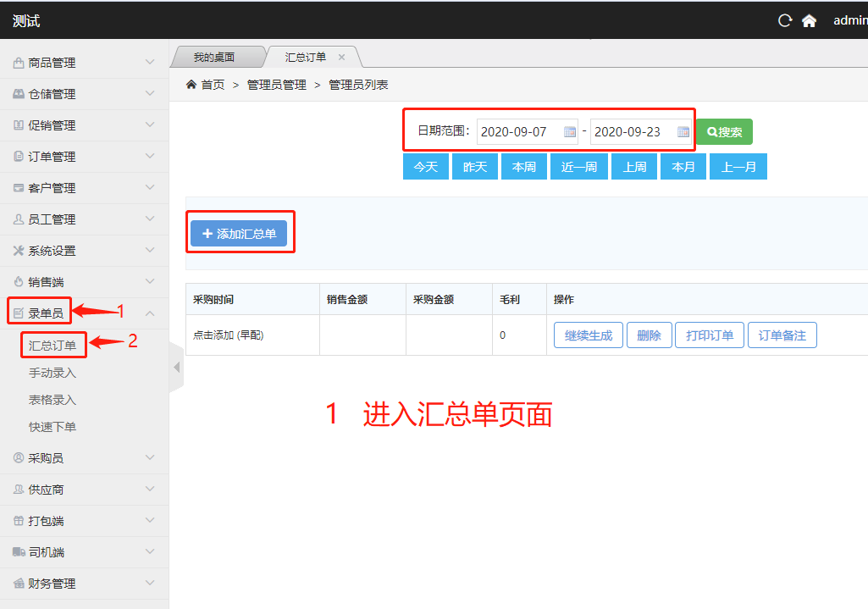Switch to the 我的桌面 tab

(x=214, y=58)
